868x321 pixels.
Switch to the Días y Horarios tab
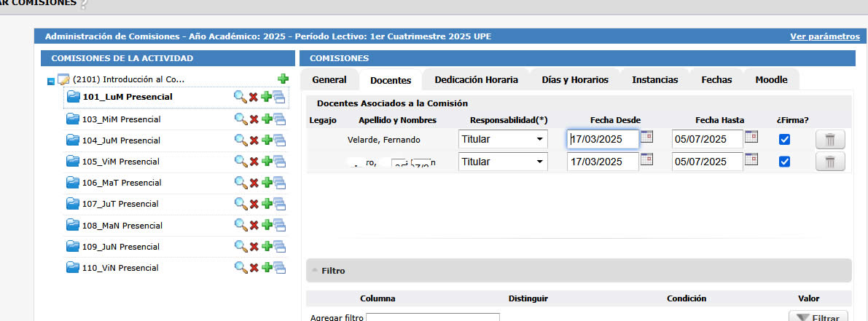[x=575, y=79]
